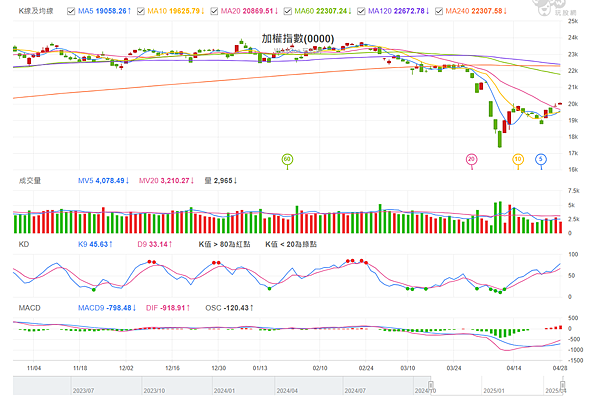Viewport: 600px width, 402px height.
Task: Click 2024/04 in the range navigator
Action: click(287, 391)
